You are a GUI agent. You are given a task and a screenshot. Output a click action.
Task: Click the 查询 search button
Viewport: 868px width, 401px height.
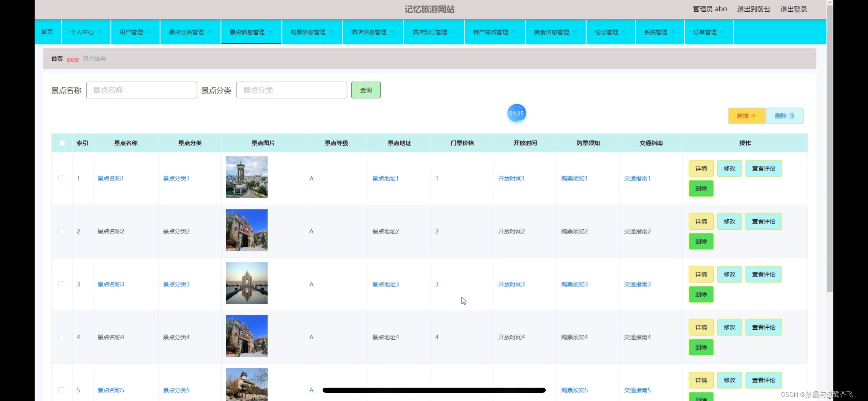tap(366, 90)
